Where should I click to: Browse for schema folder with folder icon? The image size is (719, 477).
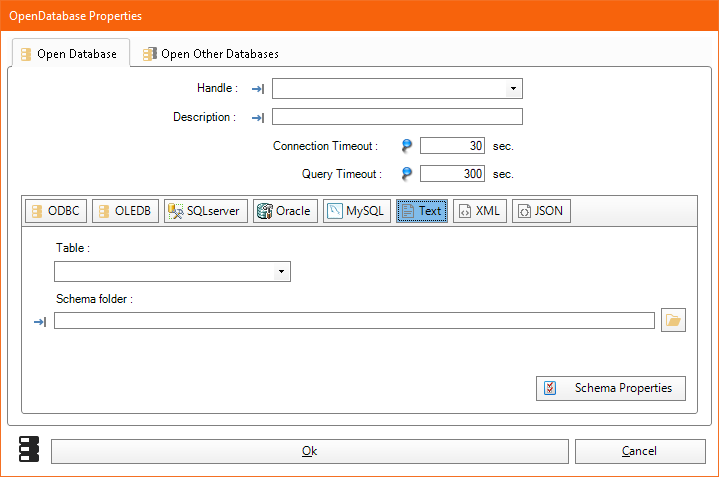point(673,320)
